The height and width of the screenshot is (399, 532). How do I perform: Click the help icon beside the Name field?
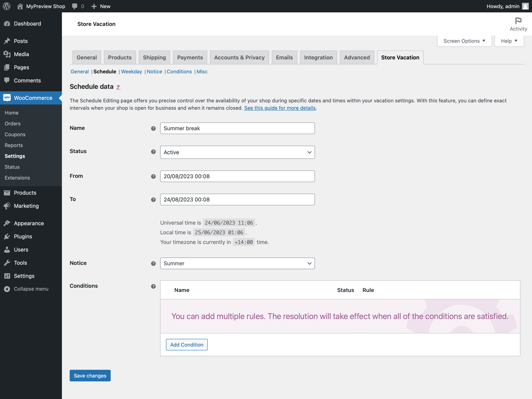tap(153, 128)
